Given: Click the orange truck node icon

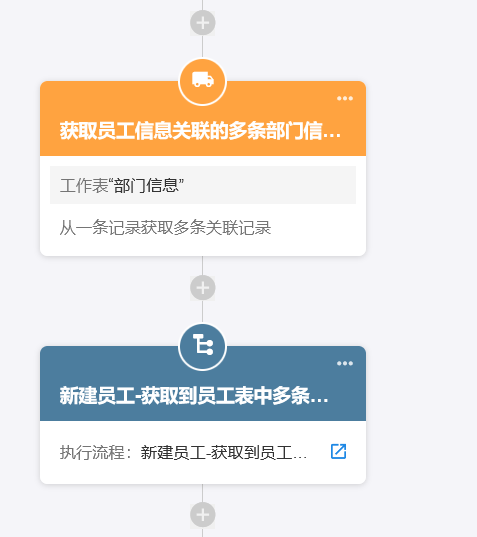Looking at the screenshot, I should [x=202, y=82].
